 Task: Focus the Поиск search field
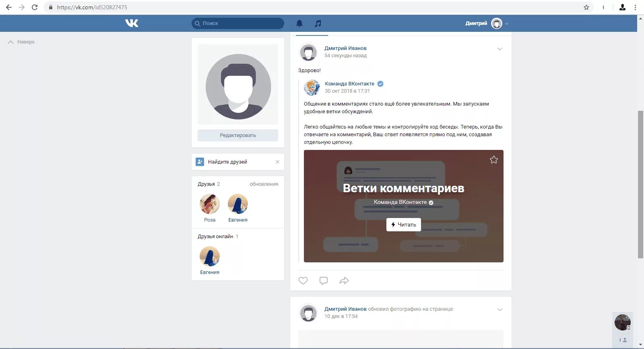point(238,23)
